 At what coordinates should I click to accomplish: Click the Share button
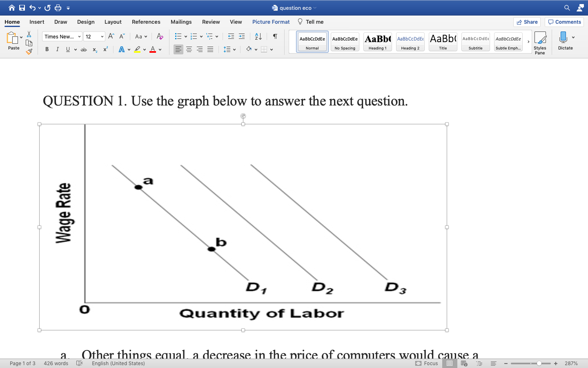click(526, 22)
